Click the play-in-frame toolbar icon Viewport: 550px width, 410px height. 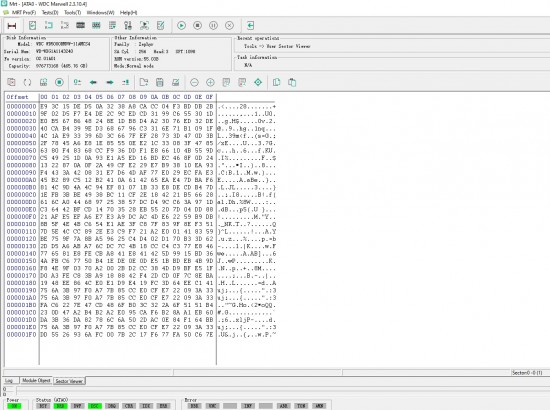144,25
